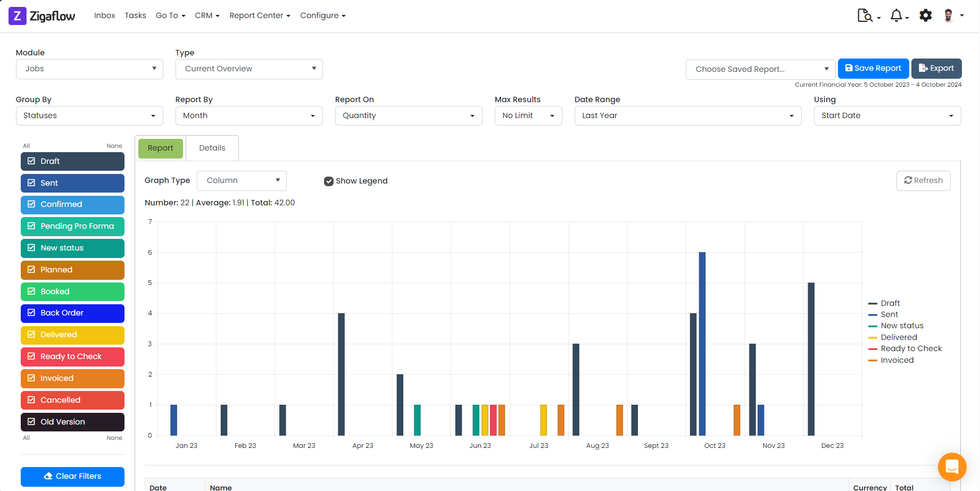980x491 pixels.
Task: Uncheck the Draft status filter
Action: (x=31, y=161)
